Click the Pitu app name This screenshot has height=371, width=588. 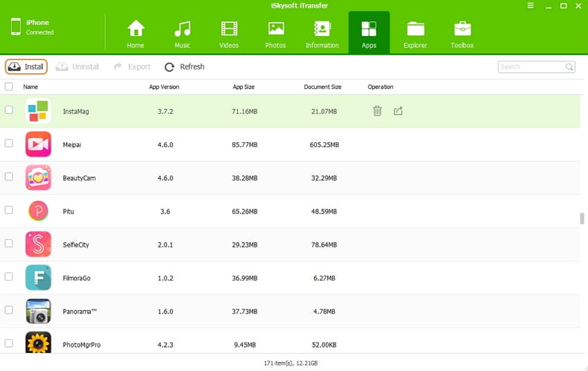pyautogui.click(x=68, y=211)
